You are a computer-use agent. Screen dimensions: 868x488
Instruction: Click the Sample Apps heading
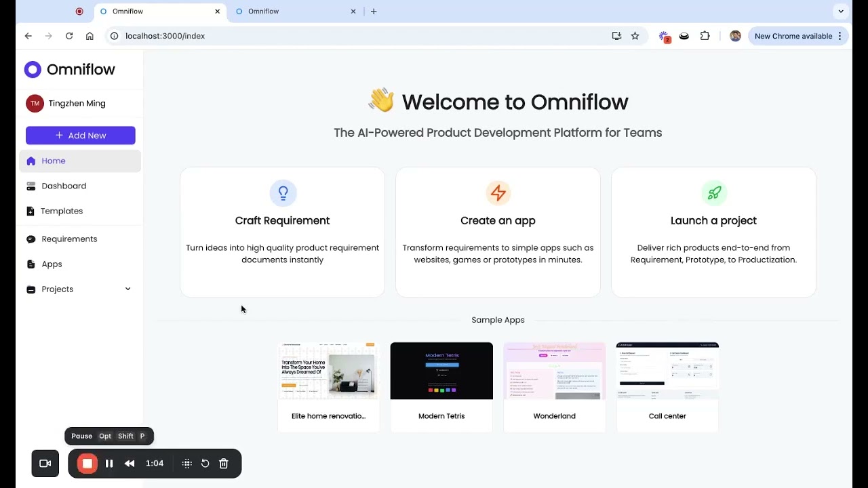coord(498,320)
